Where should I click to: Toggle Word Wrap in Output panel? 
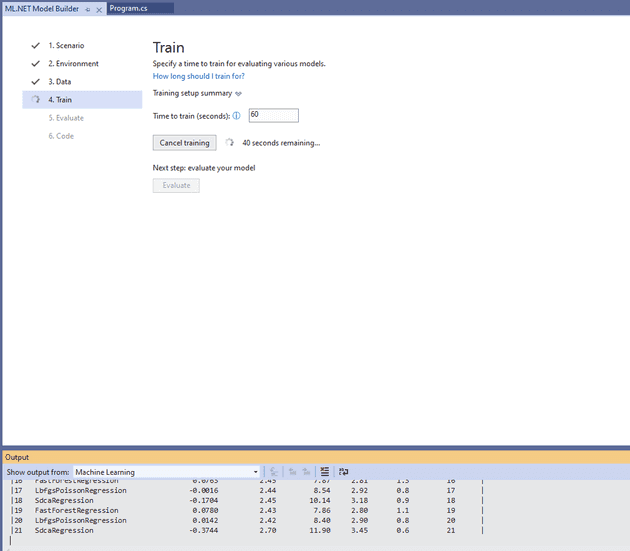[x=344, y=471]
